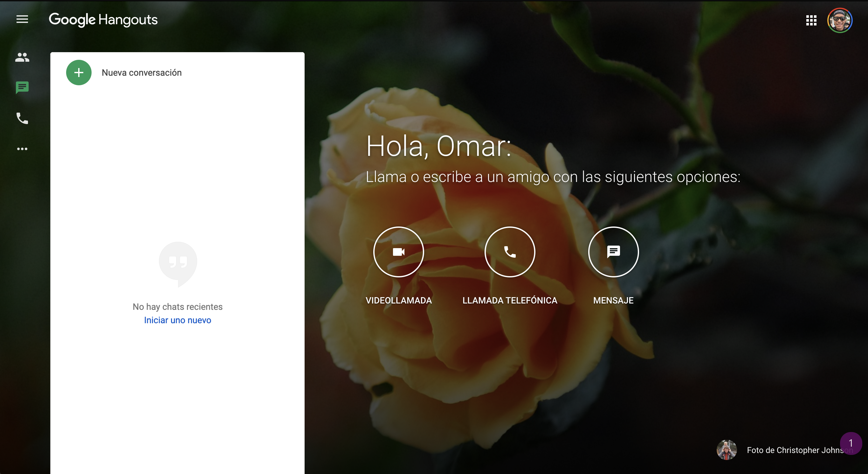868x474 pixels.
Task: Click the Google Hangouts logo
Action: (103, 19)
